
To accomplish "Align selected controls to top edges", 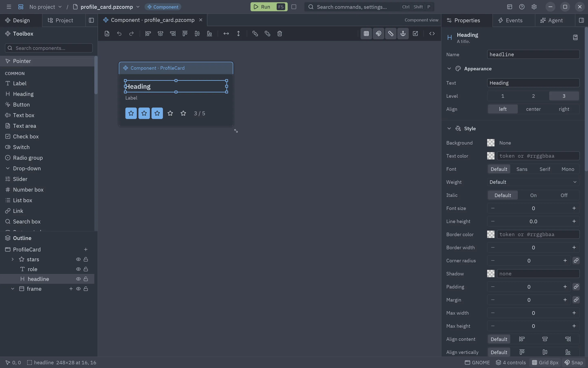I will [185, 34].
